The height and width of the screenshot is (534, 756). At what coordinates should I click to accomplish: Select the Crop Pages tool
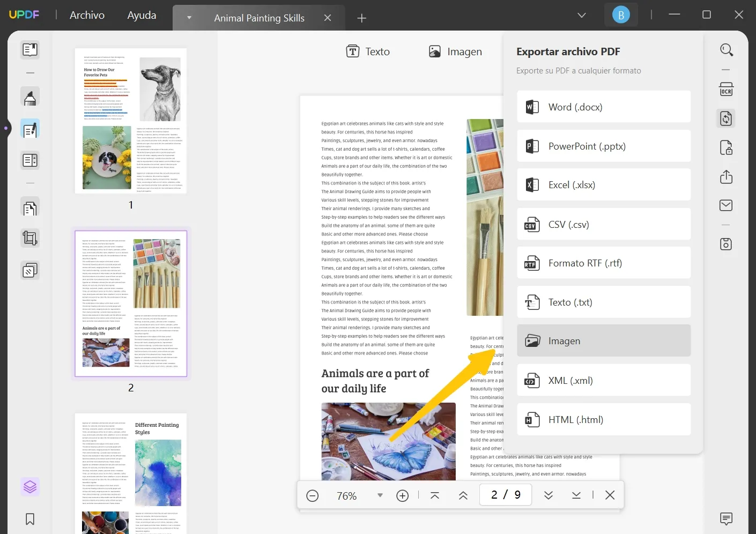pos(30,238)
